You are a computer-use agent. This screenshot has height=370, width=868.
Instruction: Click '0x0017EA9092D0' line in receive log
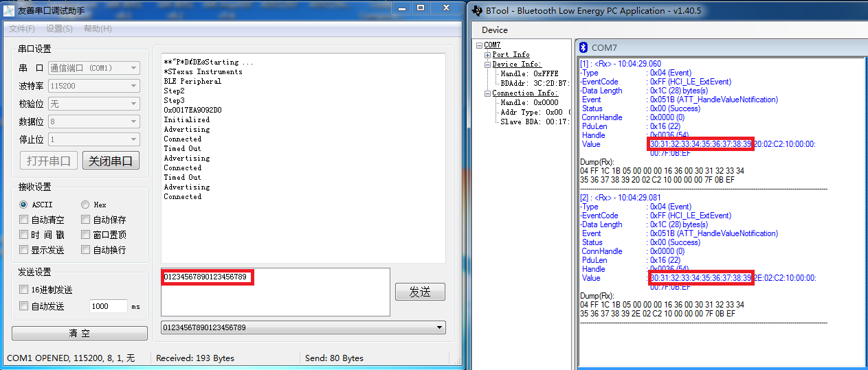point(192,110)
